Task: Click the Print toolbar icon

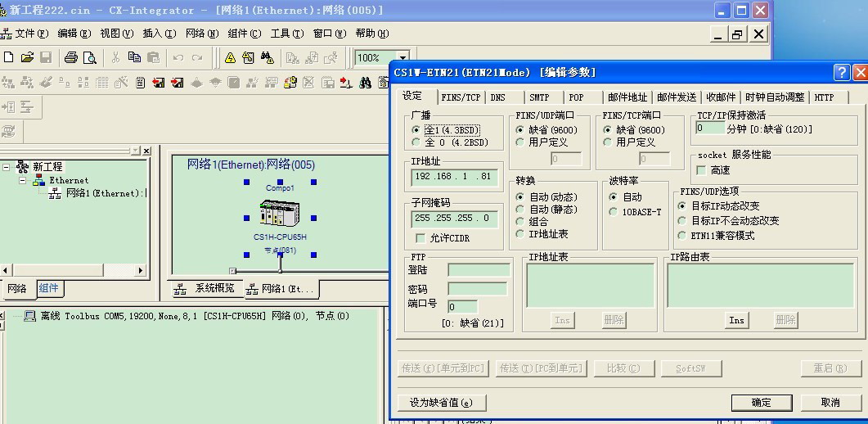Action: tap(70, 57)
